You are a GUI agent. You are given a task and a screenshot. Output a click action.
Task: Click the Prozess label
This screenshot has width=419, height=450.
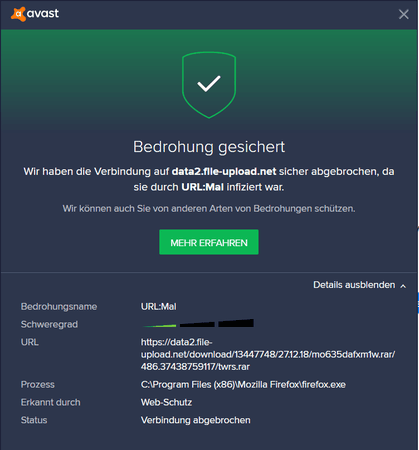38,385
